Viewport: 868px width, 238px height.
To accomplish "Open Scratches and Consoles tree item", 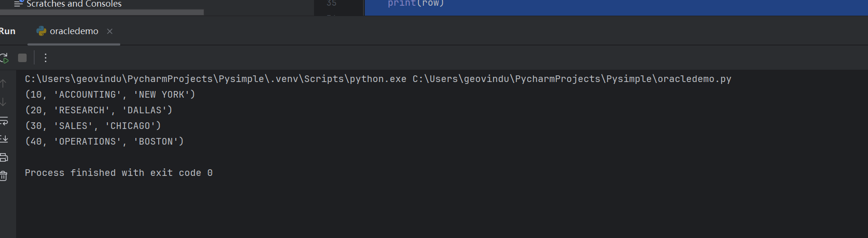I will (x=74, y=4).
